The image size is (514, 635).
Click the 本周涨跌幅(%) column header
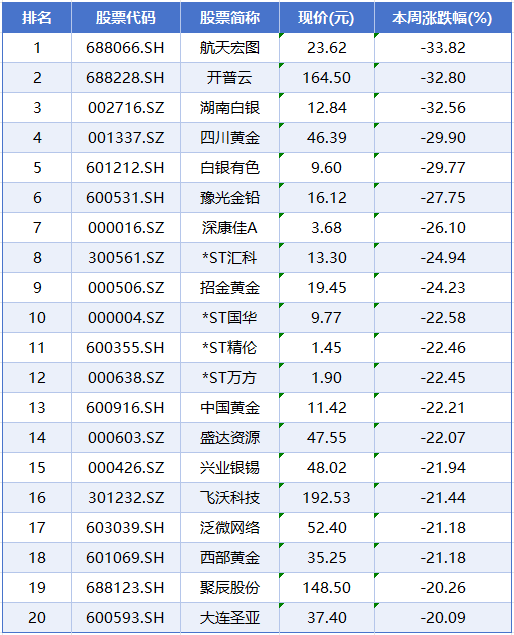point(443,18)
